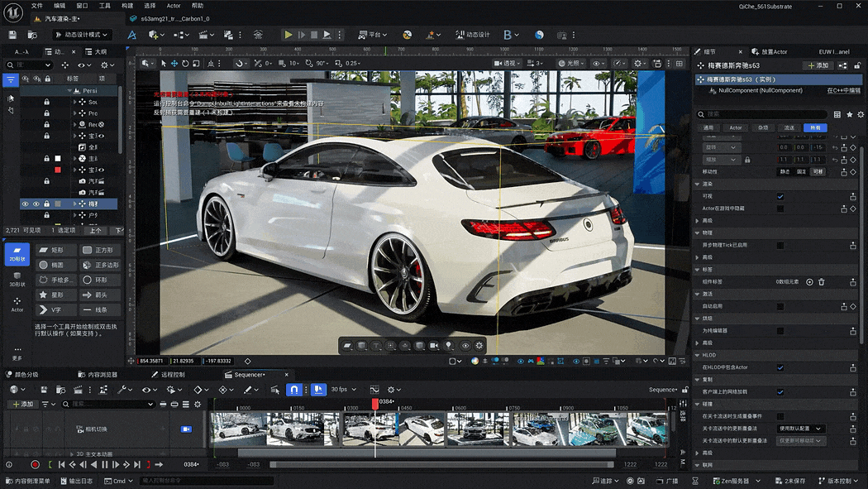The image size is (868, 489).
Task: Select the 所有 all filter button
Action: 815,128
